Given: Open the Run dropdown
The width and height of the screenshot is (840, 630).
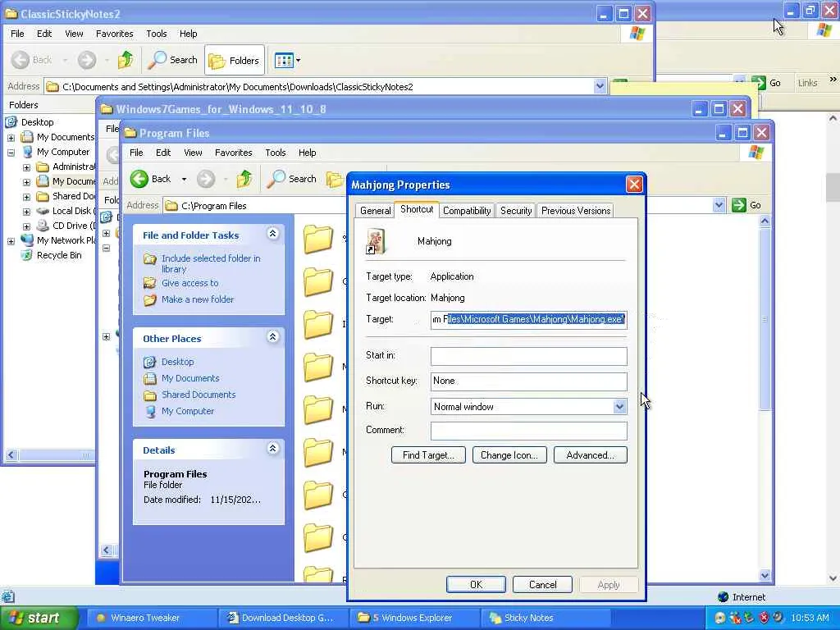Looking at the screenshot, I should point(619,407).
